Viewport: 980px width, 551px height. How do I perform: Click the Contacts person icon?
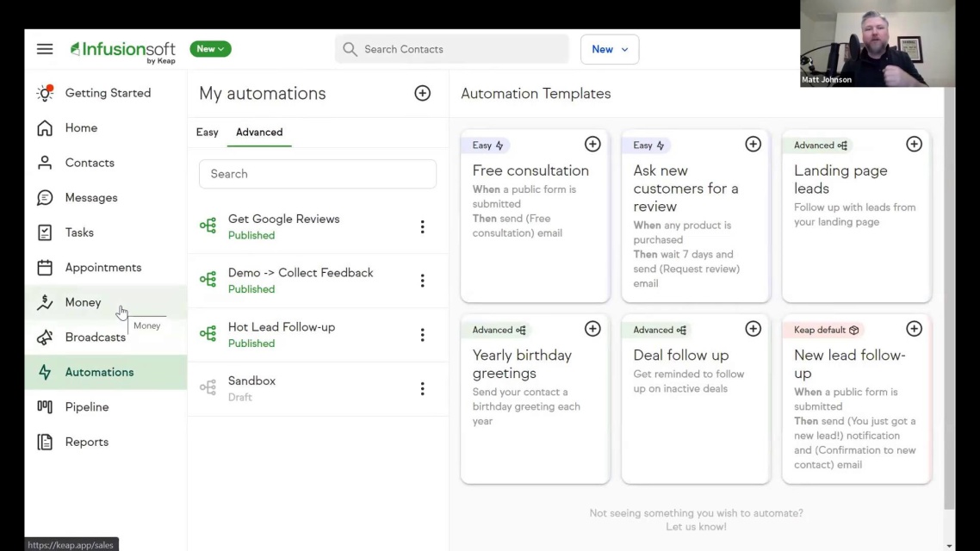point(45,163)
